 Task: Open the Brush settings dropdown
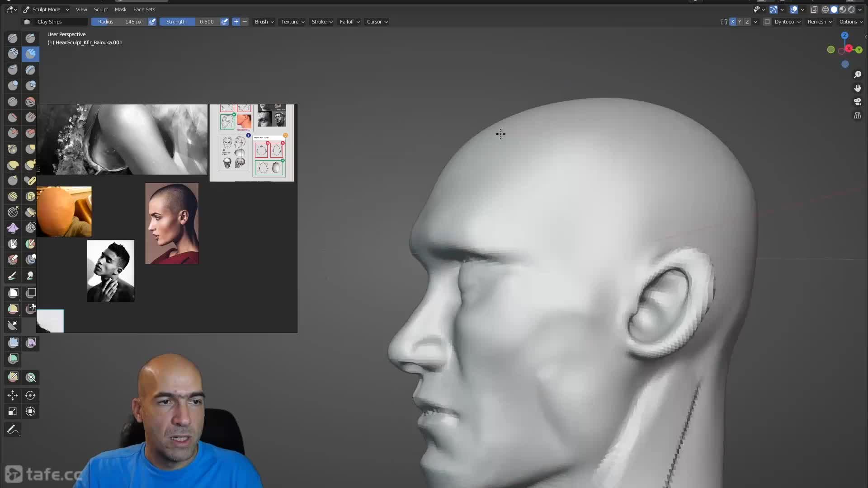tap(264, 22)
